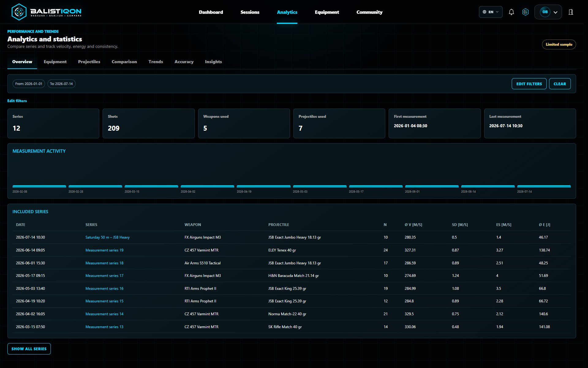
Task: Click the OB user avatar
Action: (x=545, y=12)
